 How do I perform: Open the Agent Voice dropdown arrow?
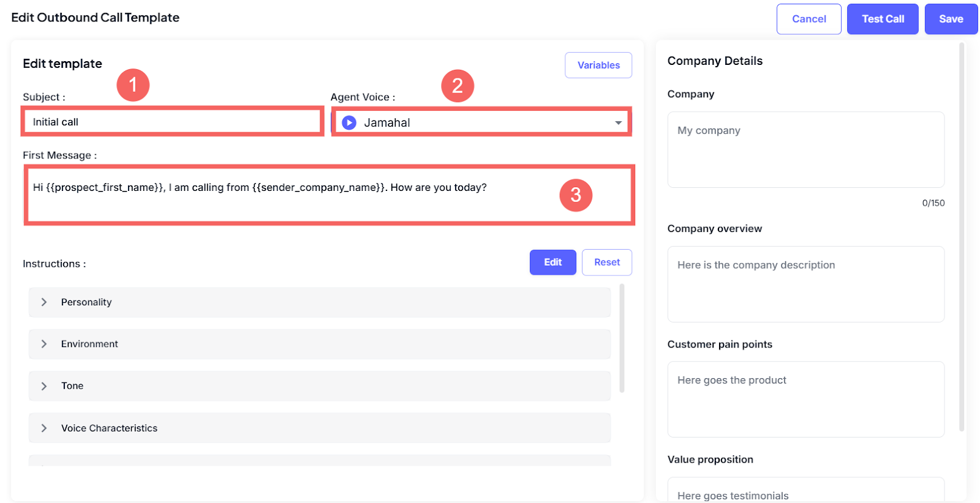tap(618, 123)
